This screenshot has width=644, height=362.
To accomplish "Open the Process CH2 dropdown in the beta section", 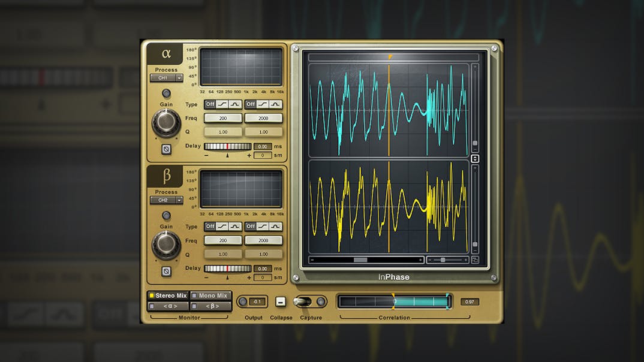I will [x=166, y=201].
